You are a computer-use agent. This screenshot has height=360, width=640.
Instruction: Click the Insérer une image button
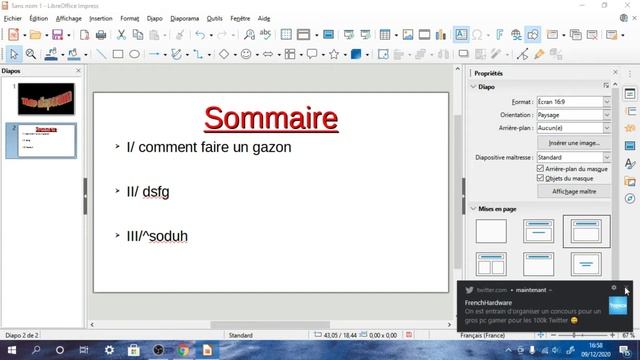coord(574,143)
